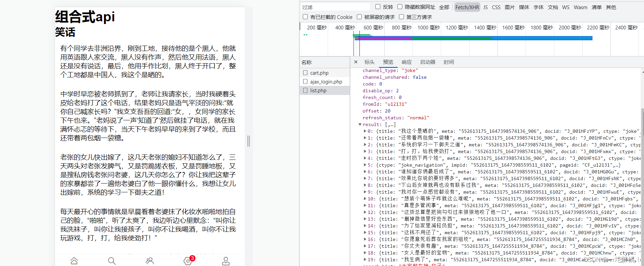This screenshot has height=266, width=644.
Task: Click the offset: 20 property
Action: [x=377, y=111]
